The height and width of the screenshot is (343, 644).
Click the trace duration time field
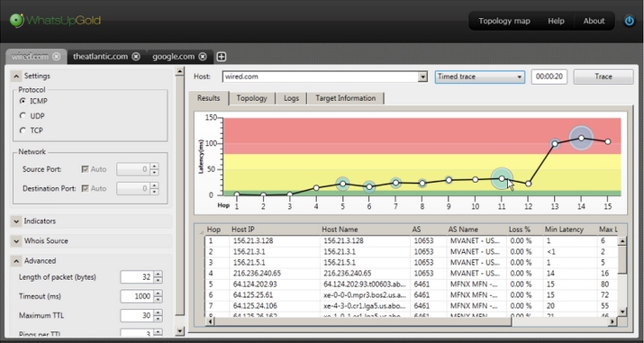(549, 77)
